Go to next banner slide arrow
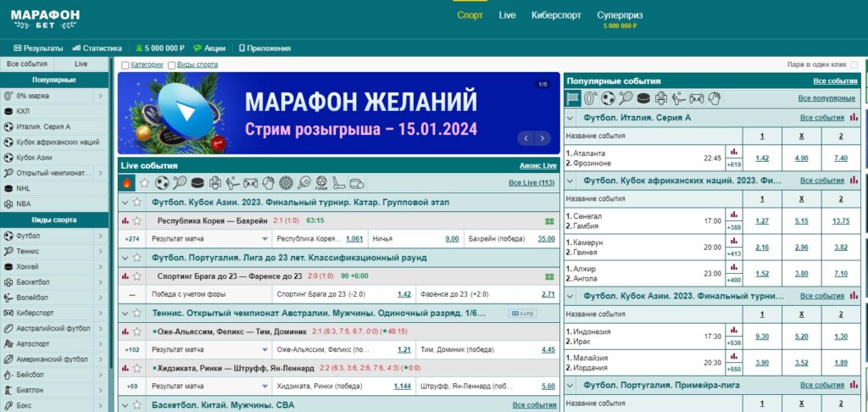The width and height of the screenshot is (868, 412). 542,138
